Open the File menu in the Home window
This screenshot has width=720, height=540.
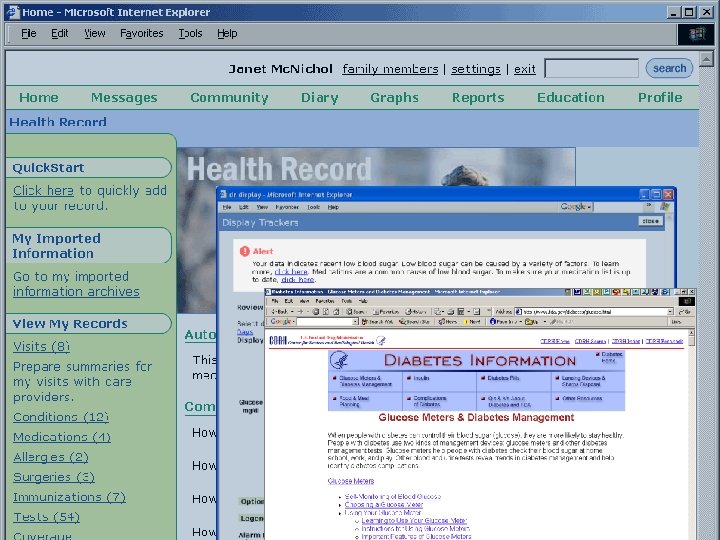(x=28, y=34)
